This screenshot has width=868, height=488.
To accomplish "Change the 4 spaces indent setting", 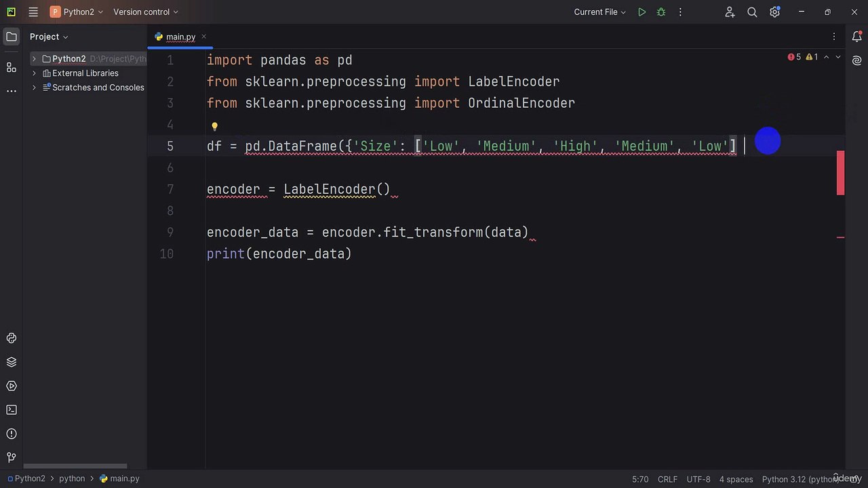I will 736,479.
